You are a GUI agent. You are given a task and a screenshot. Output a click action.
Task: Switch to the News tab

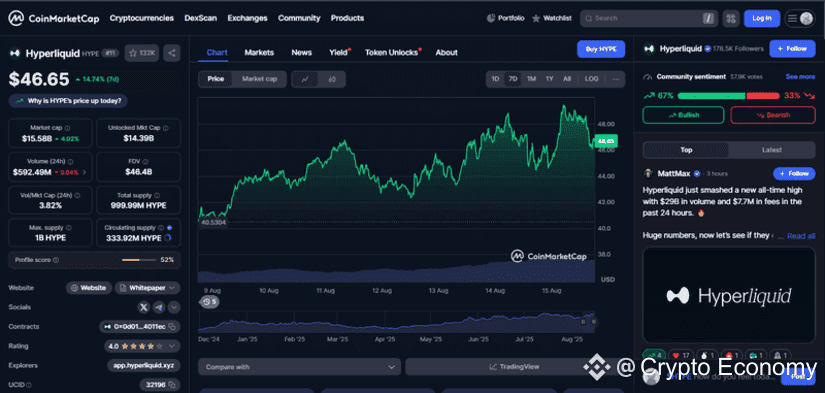pos(301,53)
